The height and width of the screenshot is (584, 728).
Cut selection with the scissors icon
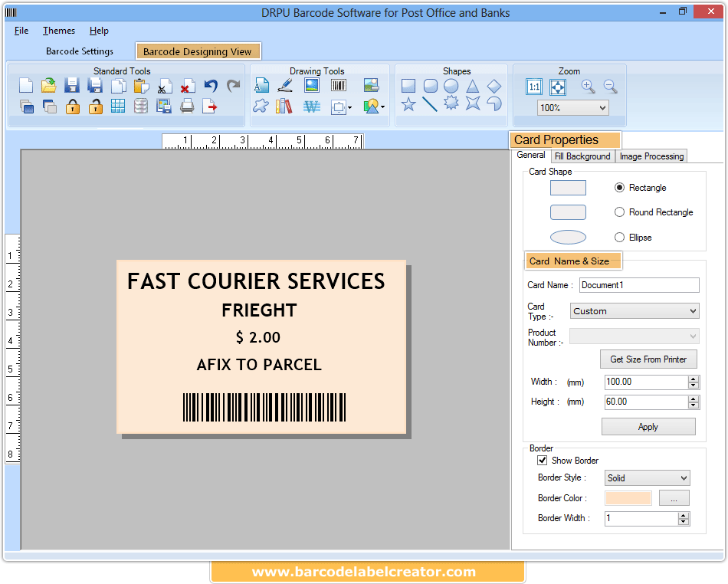click(x=164, y=86)
